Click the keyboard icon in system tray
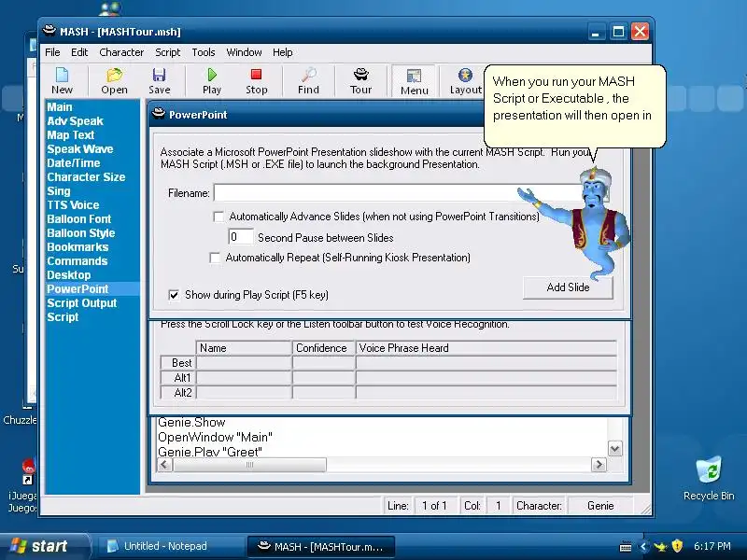The image size is (747, 560). (626, 546)
